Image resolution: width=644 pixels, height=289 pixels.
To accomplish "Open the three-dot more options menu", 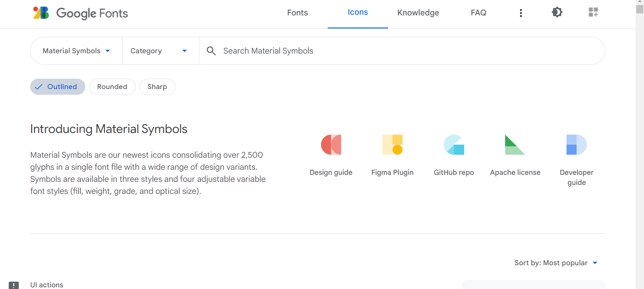I will [x=521, y=13].
